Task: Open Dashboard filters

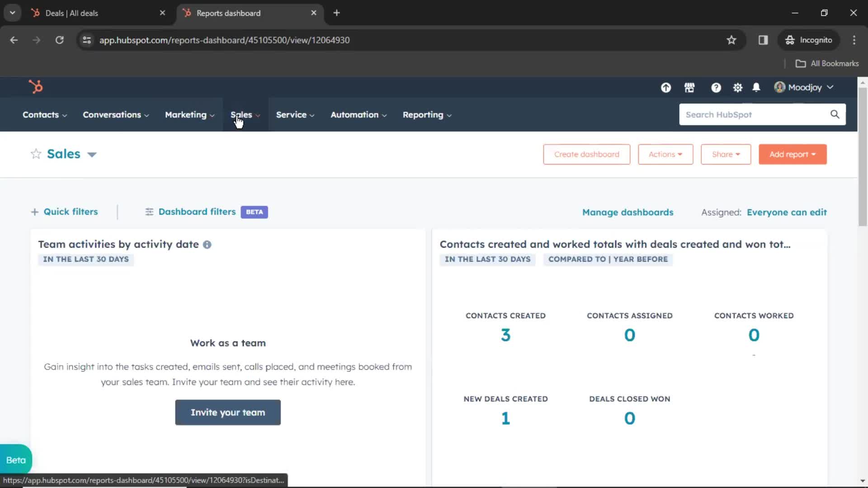Action: coord(197,212)
